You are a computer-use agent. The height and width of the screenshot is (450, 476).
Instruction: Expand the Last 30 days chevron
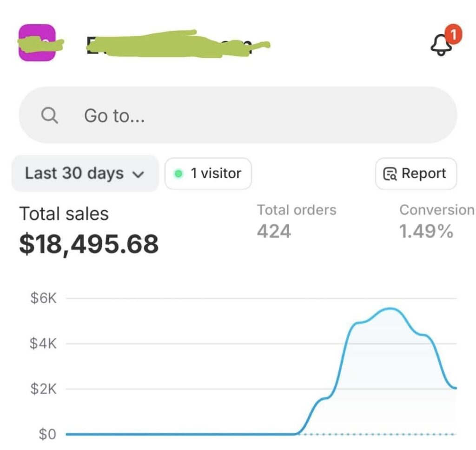138,175
